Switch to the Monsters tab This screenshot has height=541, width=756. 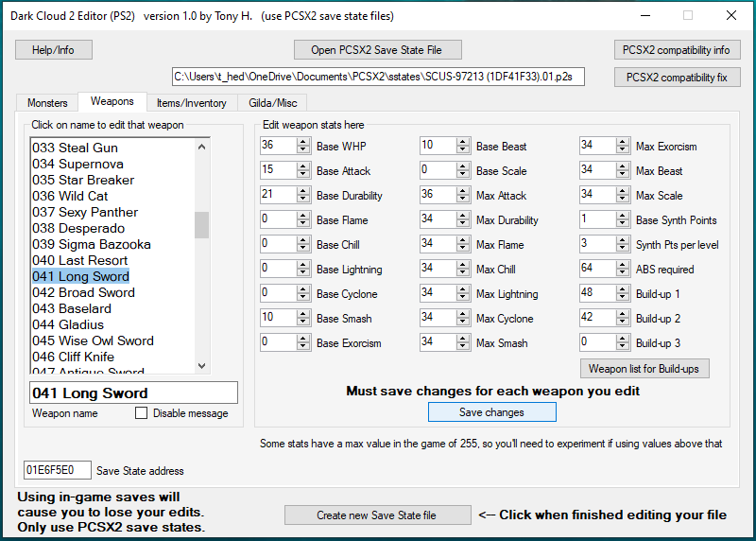[47, 103]
